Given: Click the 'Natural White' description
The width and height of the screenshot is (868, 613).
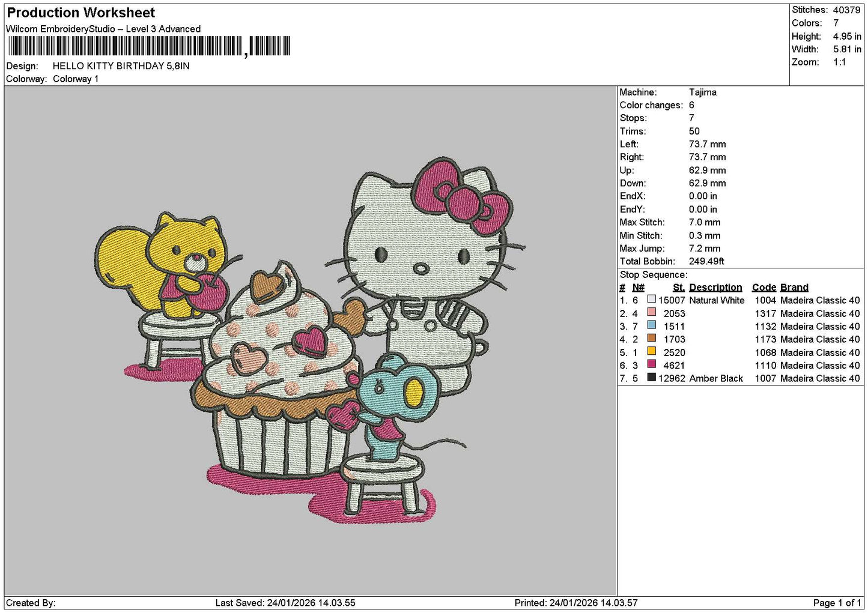Looking at the screenshot, I should click(x=717, y=300).
